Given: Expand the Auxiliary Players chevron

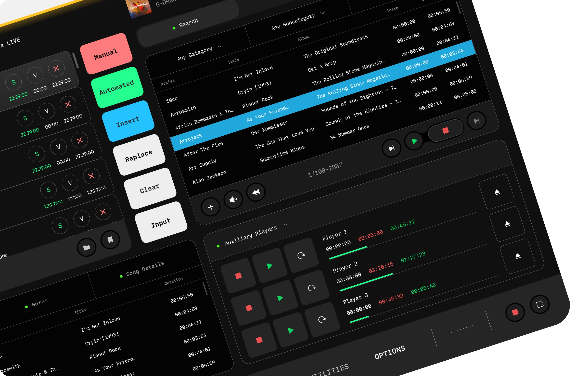Looking at the screenshot, I should (x=285, y=224).
